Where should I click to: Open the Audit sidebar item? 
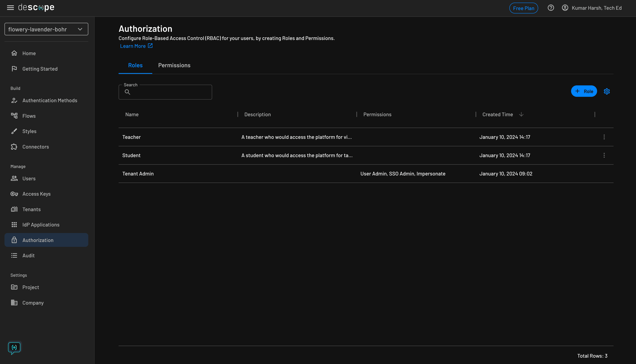click(x=28, y=255)
